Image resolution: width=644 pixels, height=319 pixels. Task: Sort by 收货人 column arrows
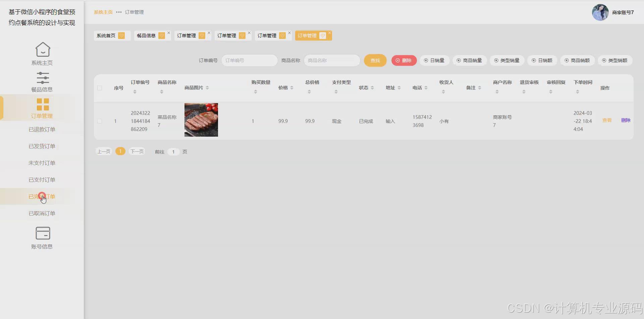(443, 92)
